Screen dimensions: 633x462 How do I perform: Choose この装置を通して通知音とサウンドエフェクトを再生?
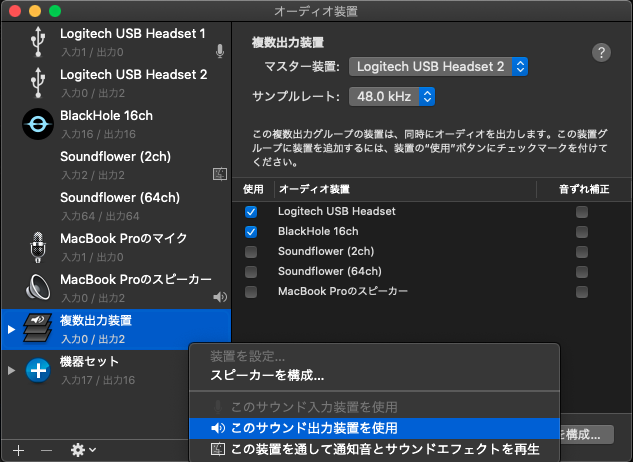point(374,449)
